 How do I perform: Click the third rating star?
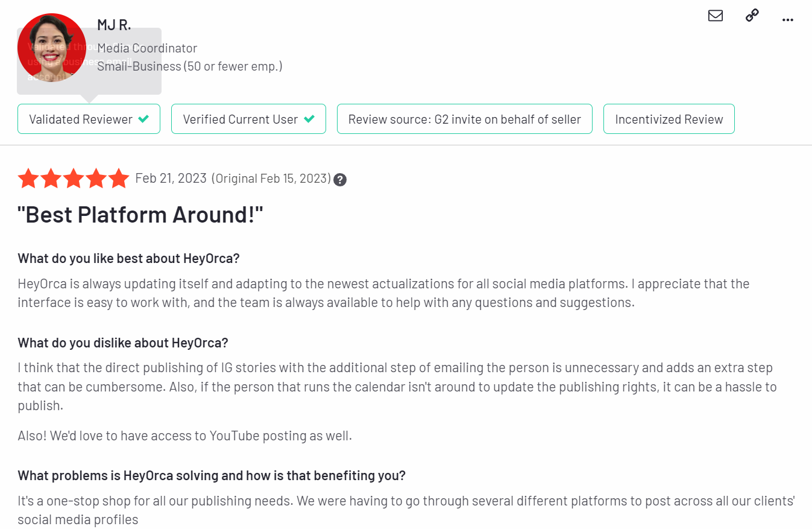(74, 179)
